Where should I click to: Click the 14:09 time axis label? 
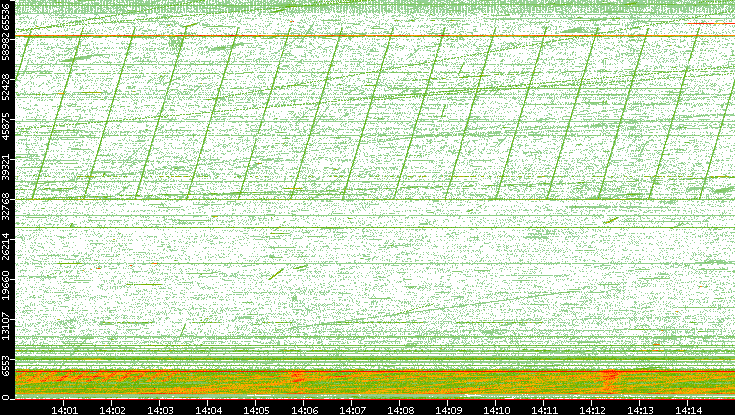click(448, 410)
